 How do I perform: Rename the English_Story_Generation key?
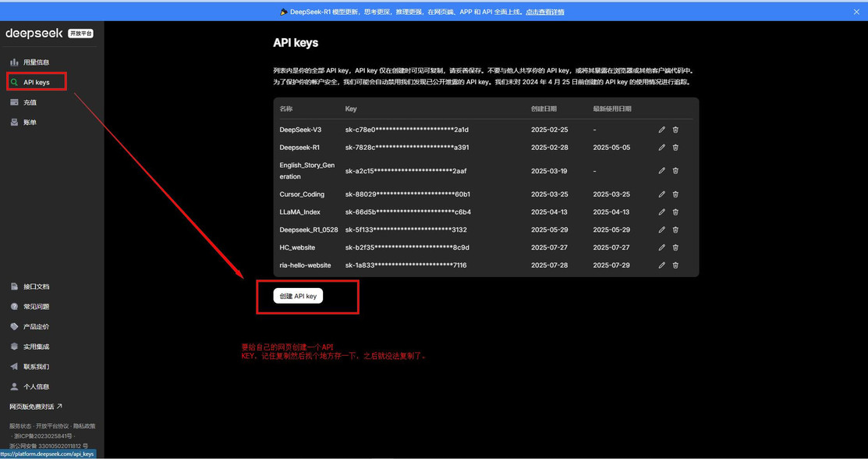pos(661,171)
